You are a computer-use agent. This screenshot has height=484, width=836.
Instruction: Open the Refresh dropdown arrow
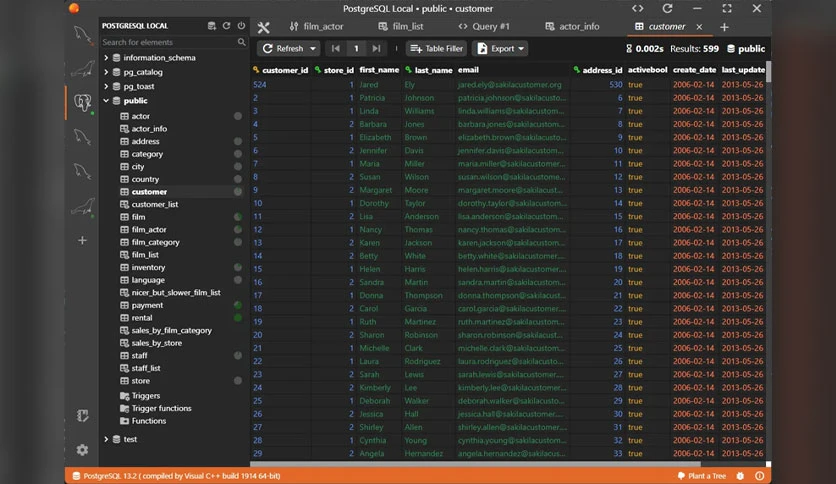point(313,49)
